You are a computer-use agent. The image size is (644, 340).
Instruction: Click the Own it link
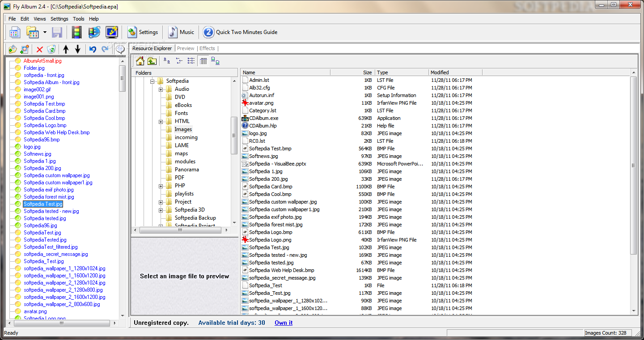coord(284,323)
